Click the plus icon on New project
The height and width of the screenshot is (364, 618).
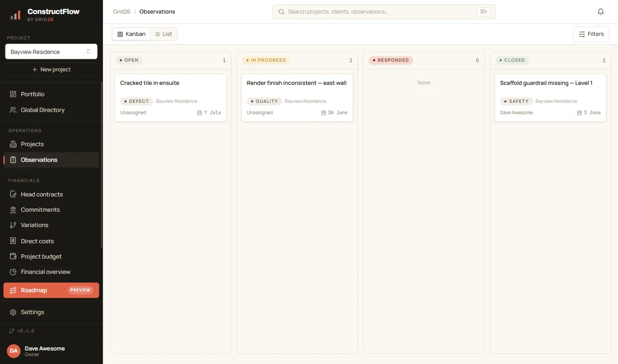click(35, 70)
